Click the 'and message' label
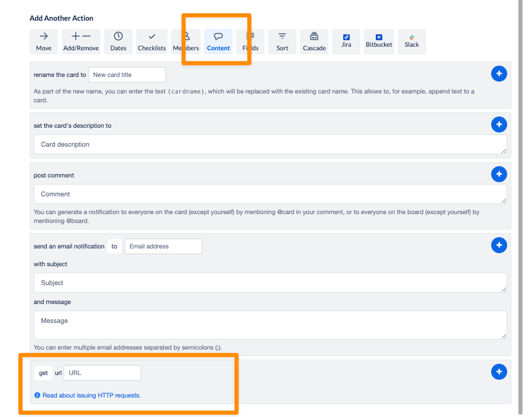This screenshot has width=532, height=417. coord(52,302)
